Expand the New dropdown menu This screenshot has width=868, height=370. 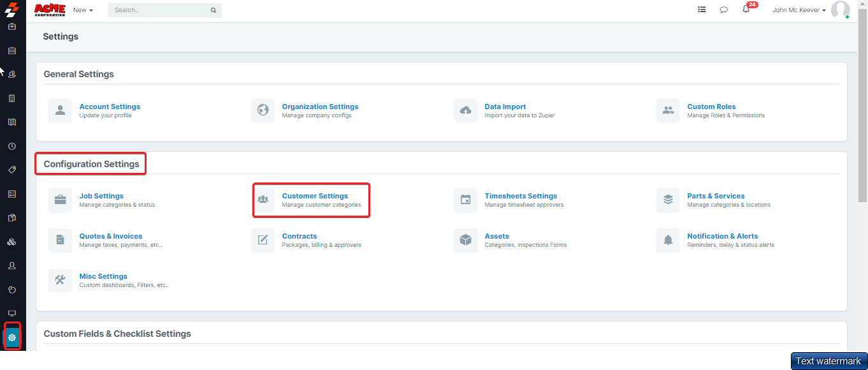click(83, 10)
